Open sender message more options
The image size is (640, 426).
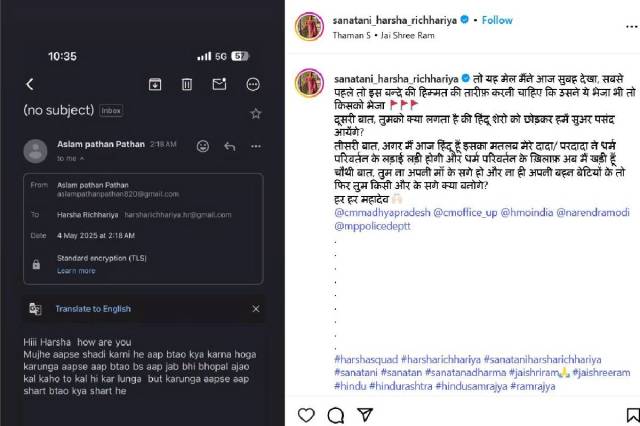point(256,146)
